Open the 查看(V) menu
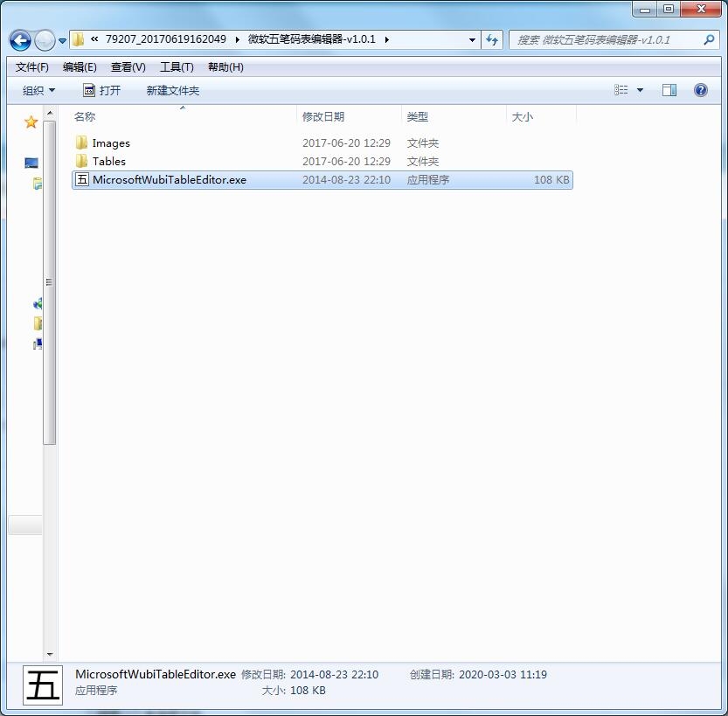728x716 pixels. tap(128, 67)
